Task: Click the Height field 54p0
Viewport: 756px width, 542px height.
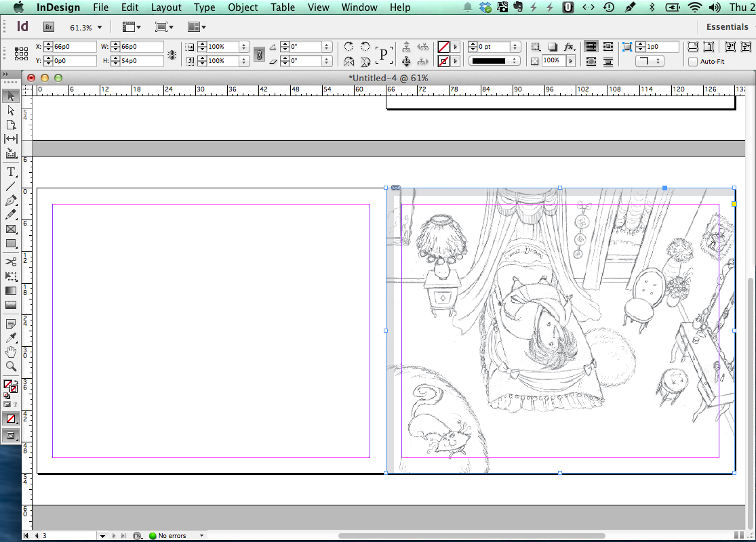Action: 142,61
